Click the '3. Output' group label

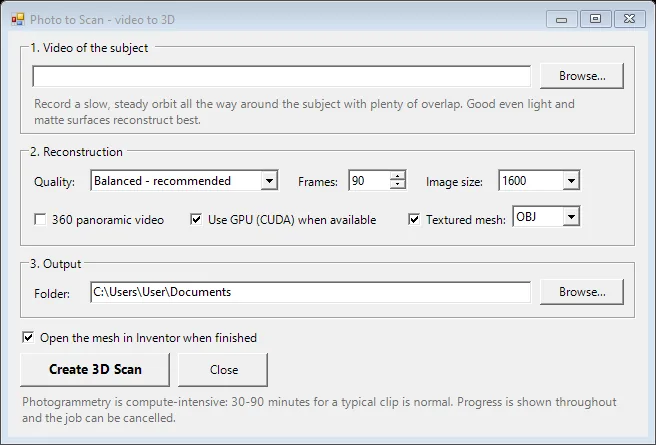pyautogui.click(x=56, y=264)
